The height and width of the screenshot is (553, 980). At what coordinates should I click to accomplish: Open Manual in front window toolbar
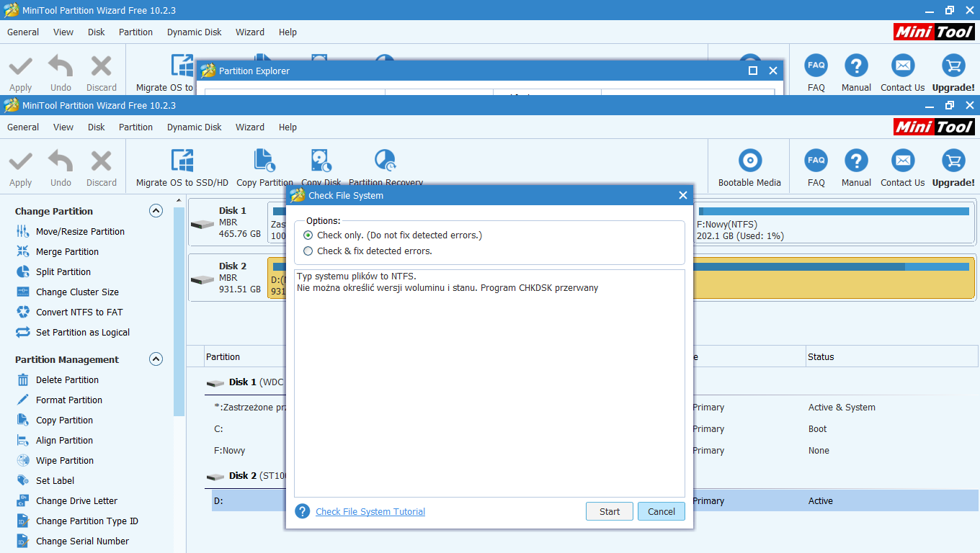tap(856, 168)
